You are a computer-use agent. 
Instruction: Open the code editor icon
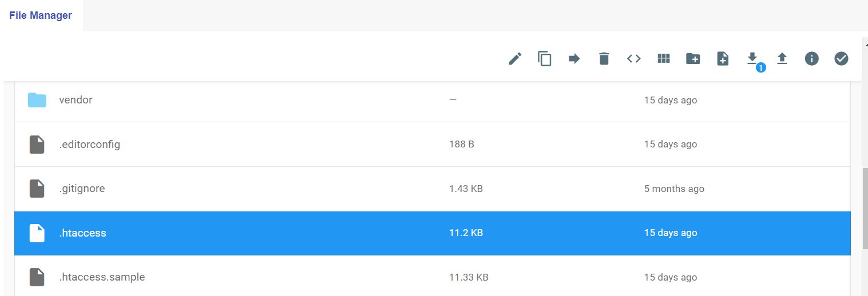(634, 58)
